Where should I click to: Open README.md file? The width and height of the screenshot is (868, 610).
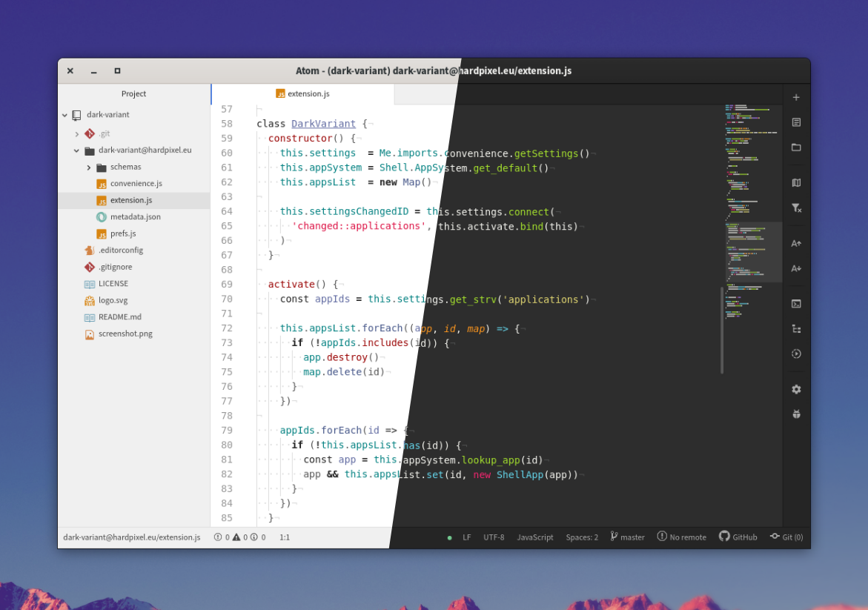pos(119,316)
